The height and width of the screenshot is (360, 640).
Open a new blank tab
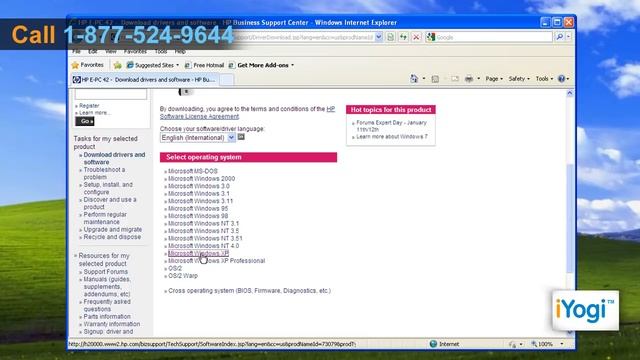227,80
